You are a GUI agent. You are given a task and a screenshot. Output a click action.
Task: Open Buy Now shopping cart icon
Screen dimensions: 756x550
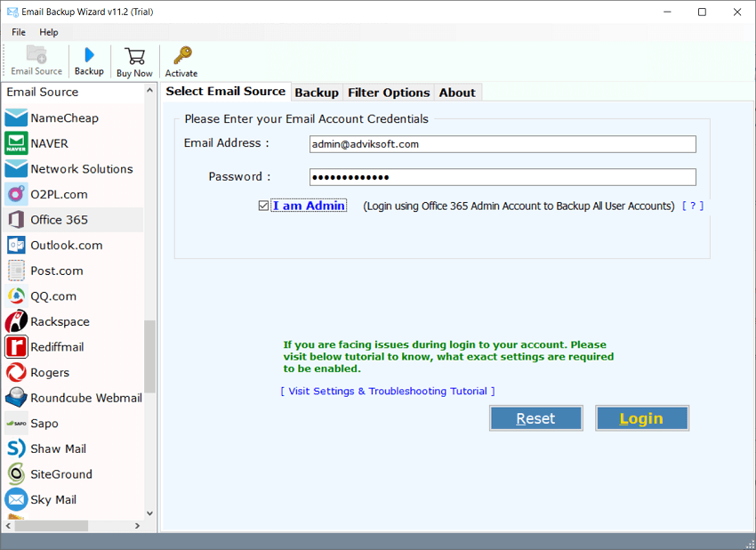pos(134,56)
